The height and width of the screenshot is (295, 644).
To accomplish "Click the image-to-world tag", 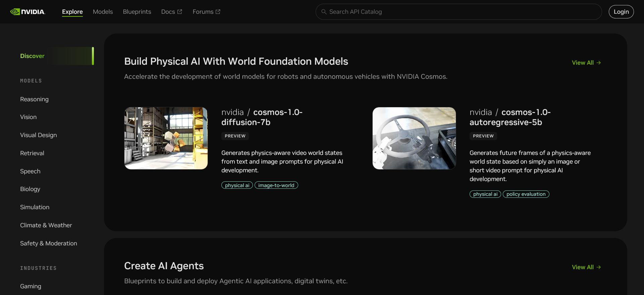I will click(276, 185).
